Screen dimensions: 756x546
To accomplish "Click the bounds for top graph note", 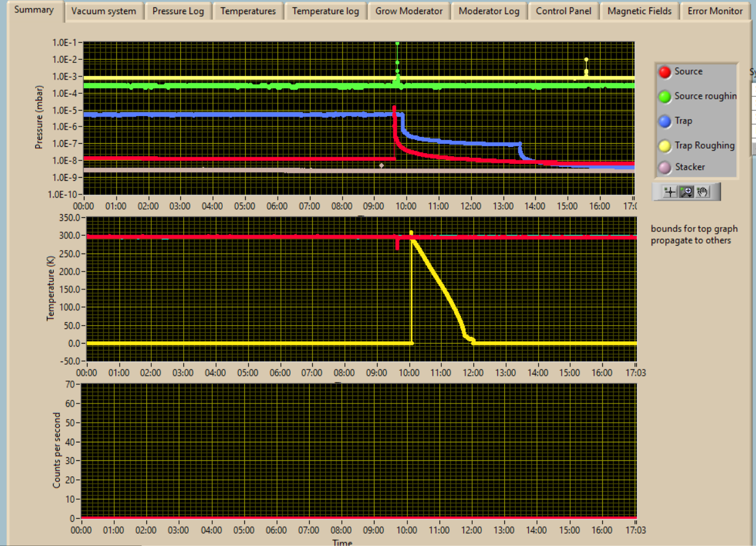I will click(694, 234).
